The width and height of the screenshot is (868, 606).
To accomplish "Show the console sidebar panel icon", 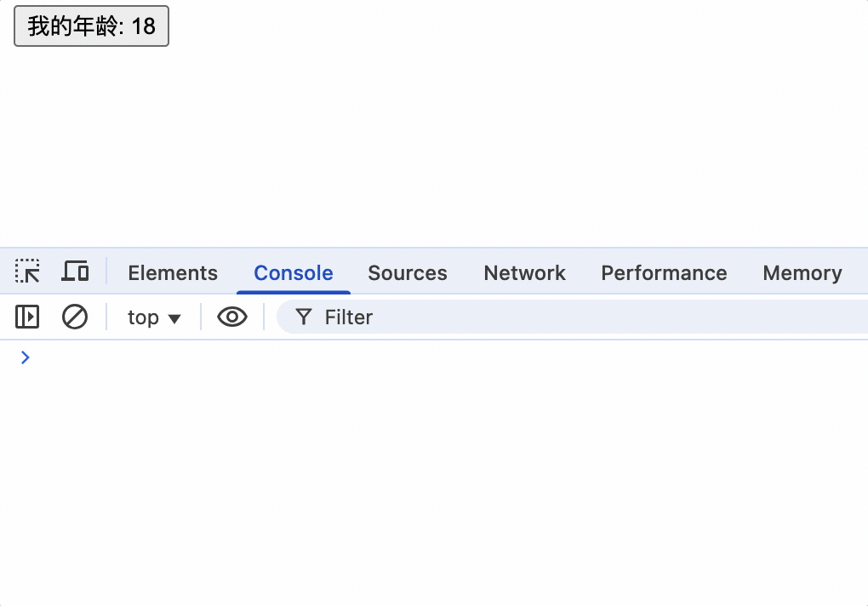I will tap(27, 317).
